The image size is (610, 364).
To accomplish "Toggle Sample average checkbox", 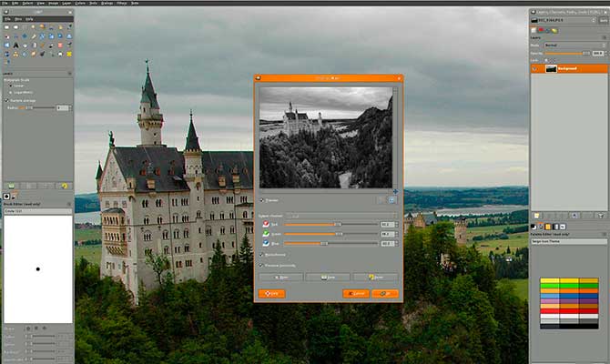I will click(x=6, y=100).
